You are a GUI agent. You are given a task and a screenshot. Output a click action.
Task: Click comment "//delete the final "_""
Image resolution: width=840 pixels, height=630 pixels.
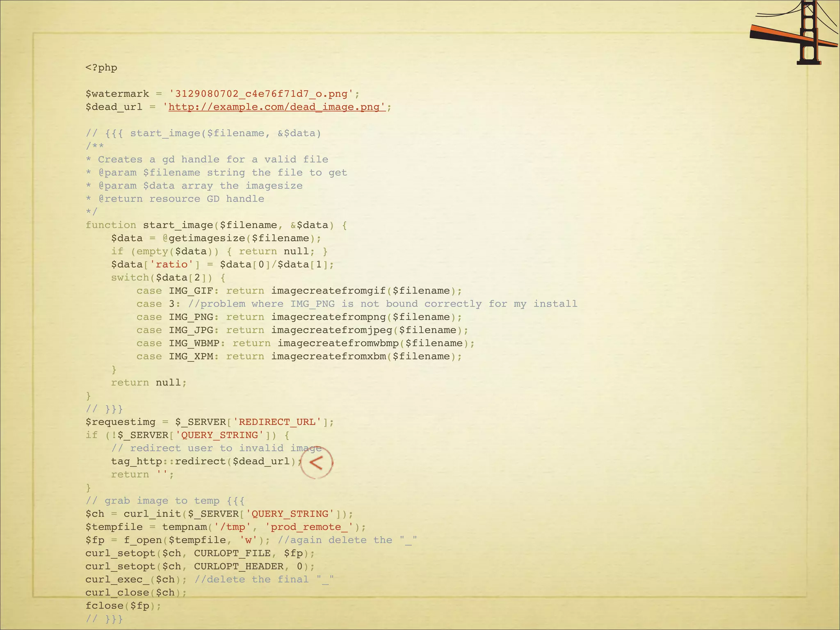tap(265, 580)
